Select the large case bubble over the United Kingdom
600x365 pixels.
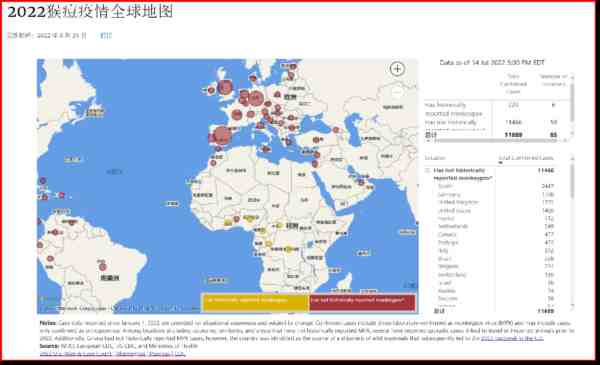(x=225, y=87)
